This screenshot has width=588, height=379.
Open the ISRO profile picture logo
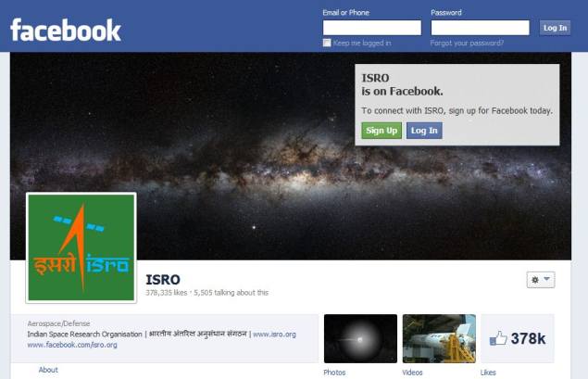(x=81, y=247)
